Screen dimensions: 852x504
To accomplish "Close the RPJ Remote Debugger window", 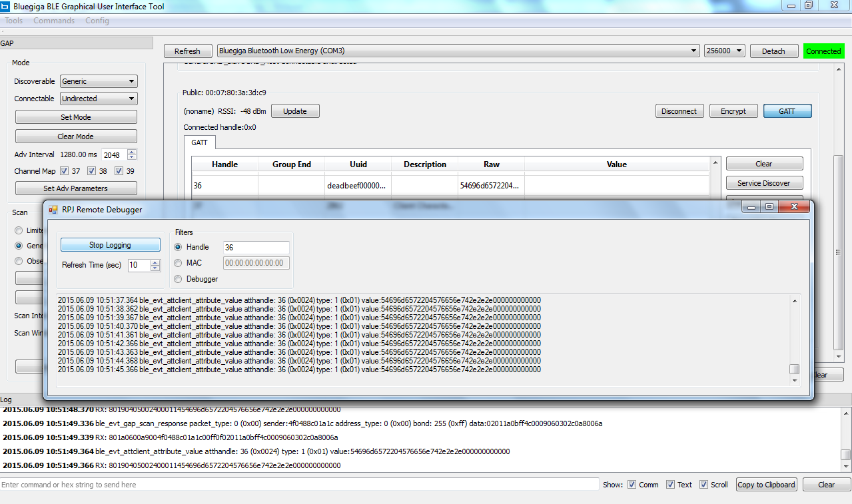I will tap(795, 207).
